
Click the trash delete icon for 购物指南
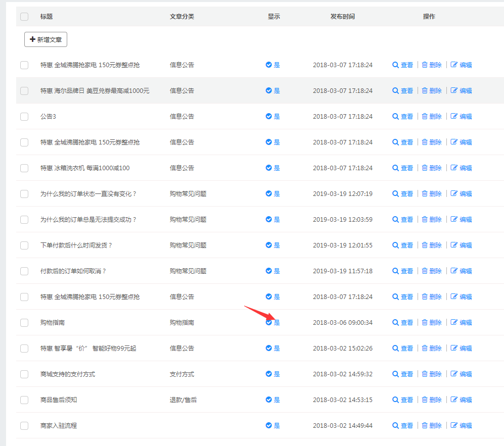pos(425,322)
